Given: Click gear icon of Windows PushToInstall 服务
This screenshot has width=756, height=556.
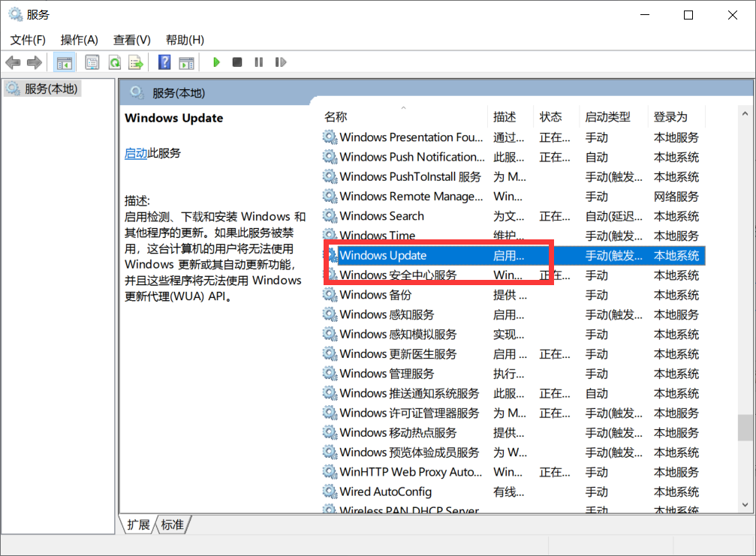Looking at the screenshot, I should click(330, 177).
